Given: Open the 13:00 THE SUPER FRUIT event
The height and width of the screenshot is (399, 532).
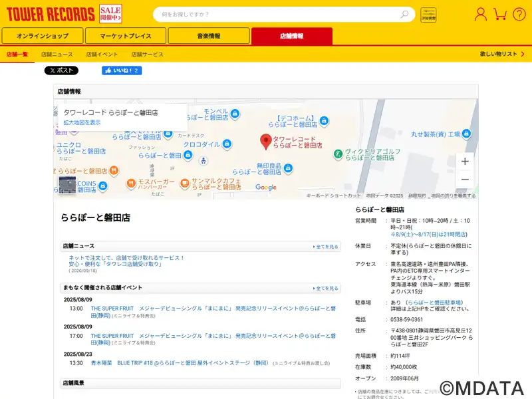Looking at the screenshot, I should point(213,312).
